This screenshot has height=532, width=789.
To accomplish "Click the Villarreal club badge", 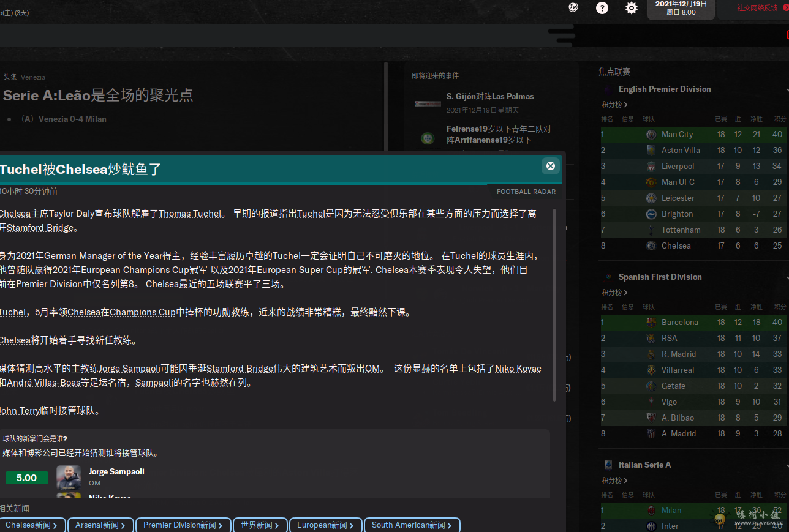I will tap(651, 370).
